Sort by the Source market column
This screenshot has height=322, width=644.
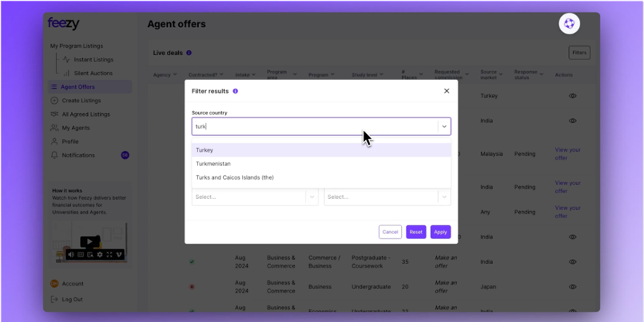tap(492, 74)
